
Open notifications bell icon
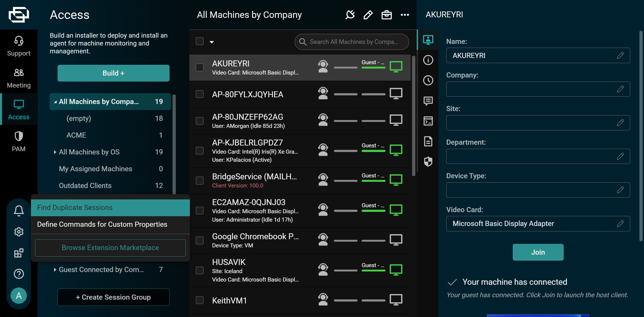[x=19, y=211]
